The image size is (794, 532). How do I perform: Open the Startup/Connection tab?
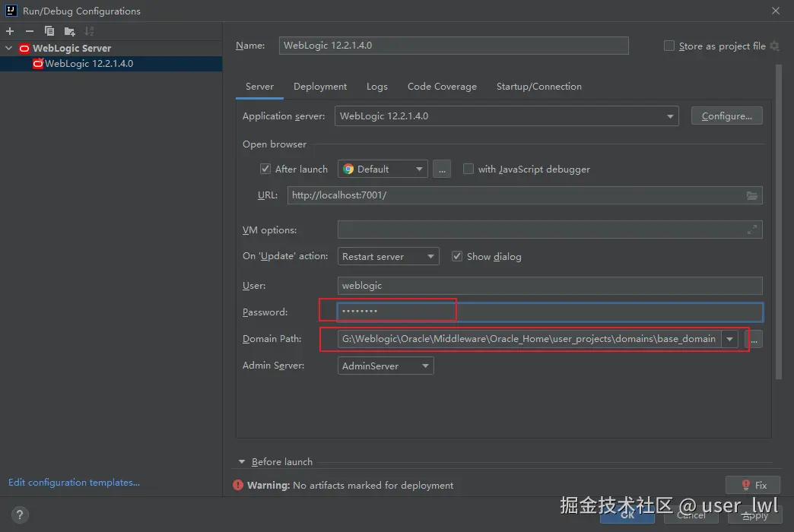538,87
